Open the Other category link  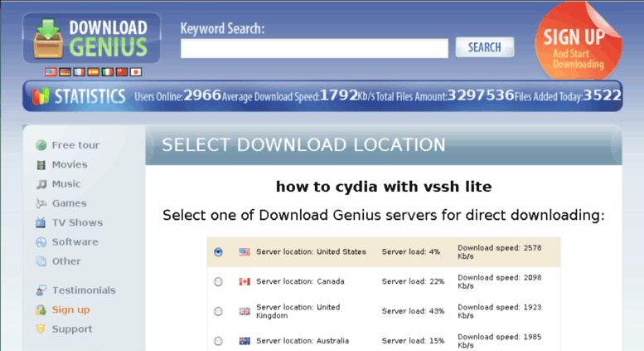coord(66,261)
